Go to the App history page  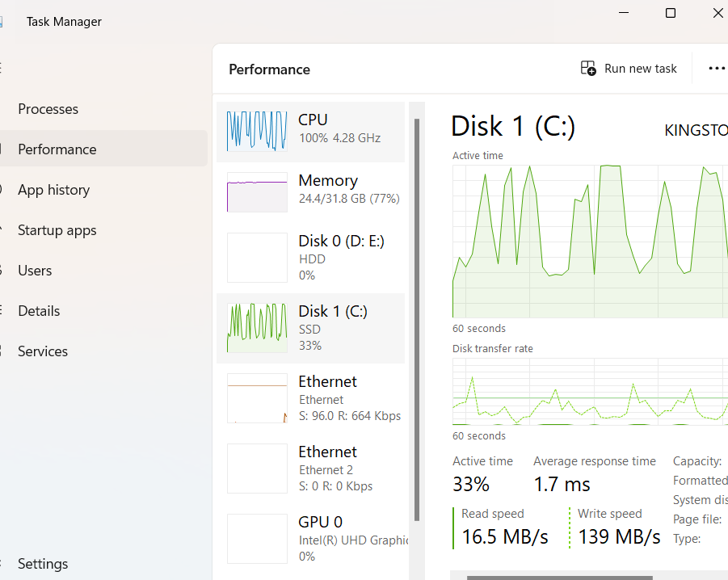point(53,190)
